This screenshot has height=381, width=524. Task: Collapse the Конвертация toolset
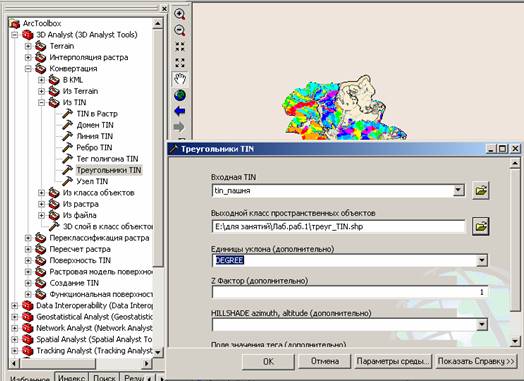(x=28, y=69)
